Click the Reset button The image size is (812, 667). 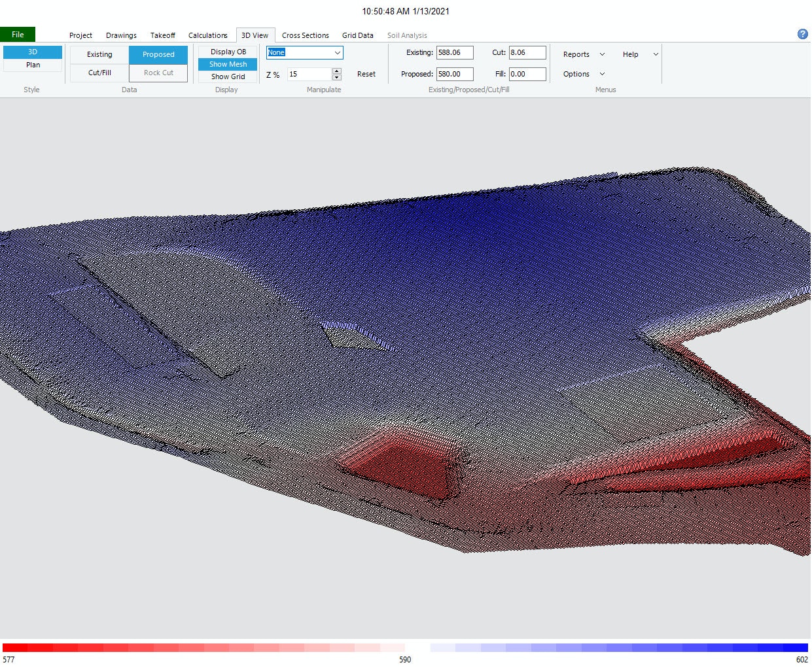(x=366, y=74)
